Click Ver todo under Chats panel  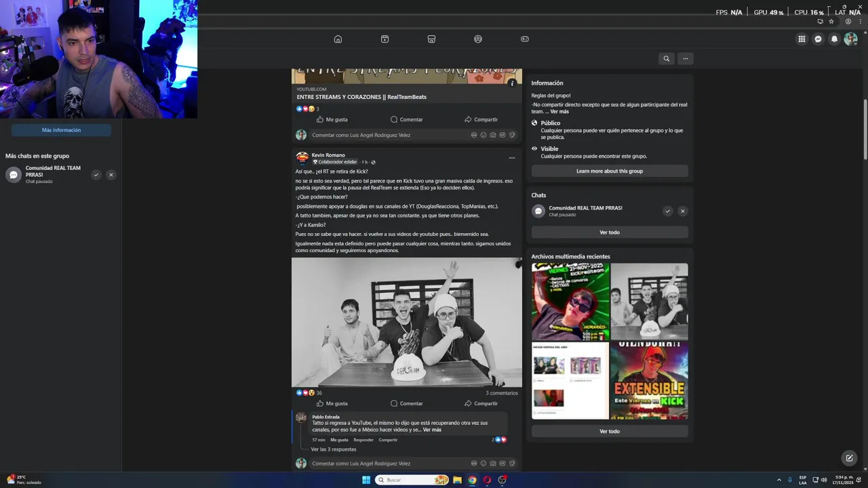(x=610, y=232)
